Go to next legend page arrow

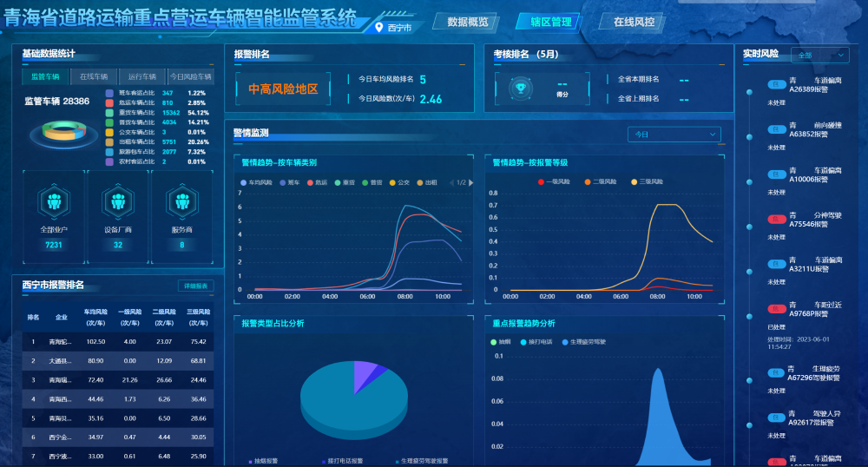coord(470,182)
